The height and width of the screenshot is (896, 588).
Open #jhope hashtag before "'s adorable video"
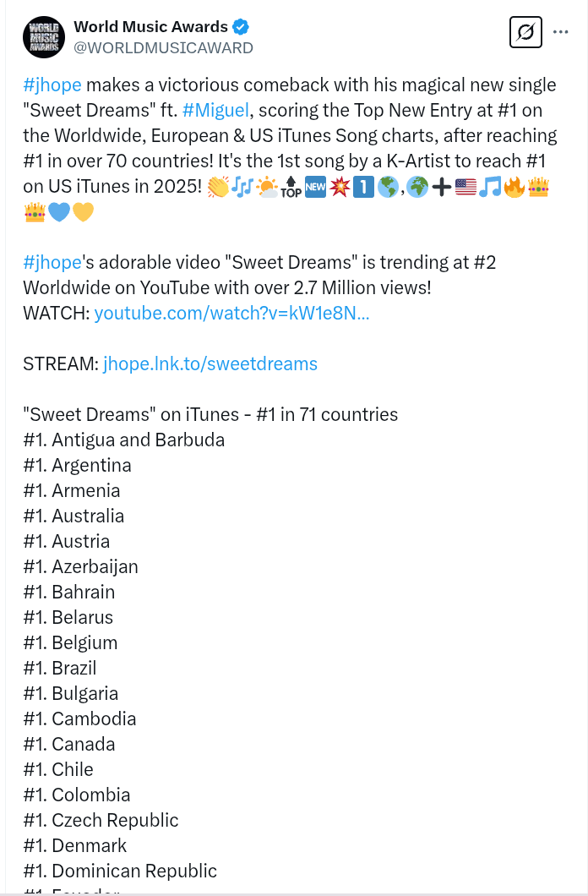click(52, 262)
